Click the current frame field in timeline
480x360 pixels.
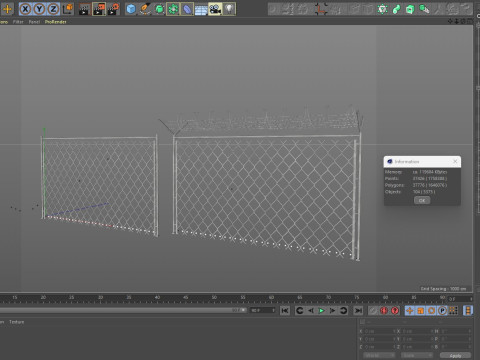460,299
